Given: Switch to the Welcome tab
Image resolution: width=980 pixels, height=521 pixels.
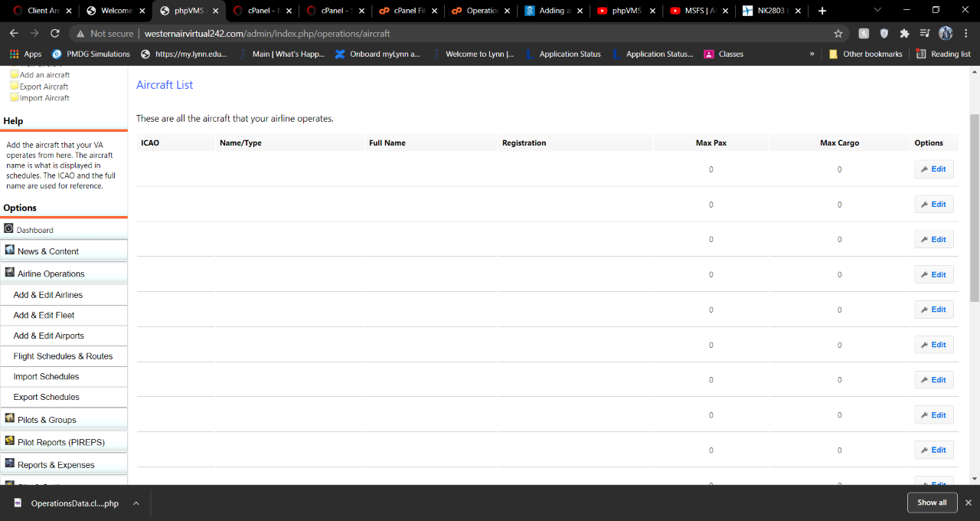Looking at the screenshot, I should [x=116, y=11].
